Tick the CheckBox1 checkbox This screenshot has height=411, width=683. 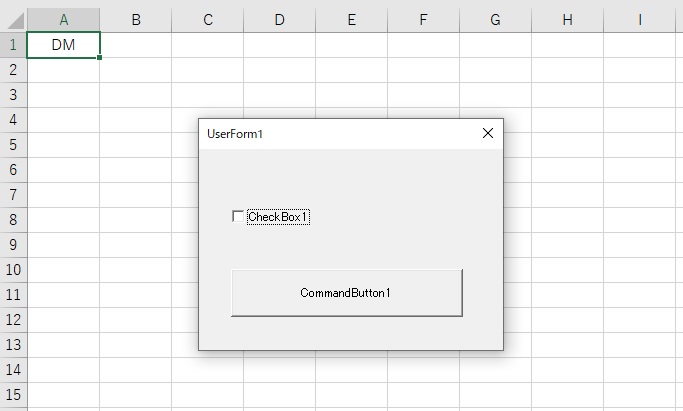238,216
